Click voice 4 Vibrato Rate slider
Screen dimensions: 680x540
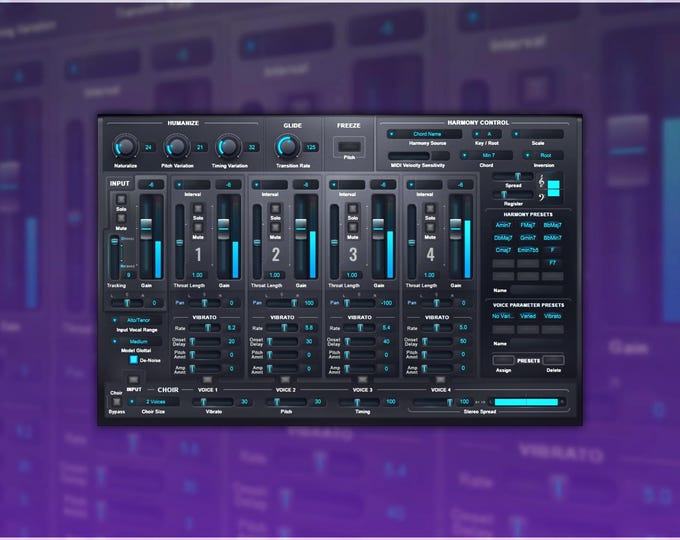point(438,328)
